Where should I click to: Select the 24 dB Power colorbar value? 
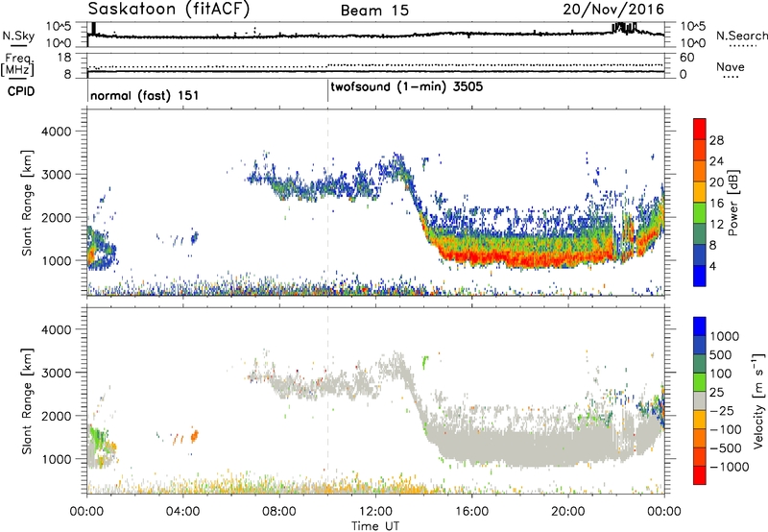(716, 161)
